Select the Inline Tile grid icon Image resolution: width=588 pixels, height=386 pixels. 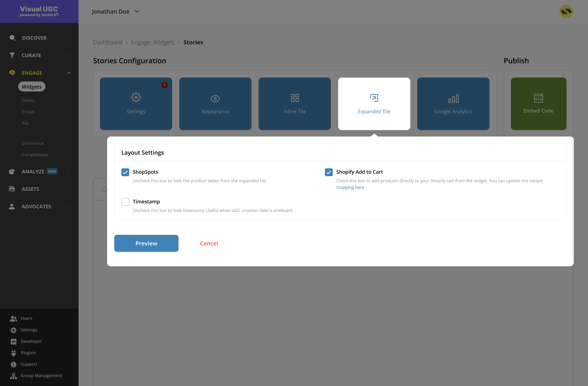[x=295, y=98]
